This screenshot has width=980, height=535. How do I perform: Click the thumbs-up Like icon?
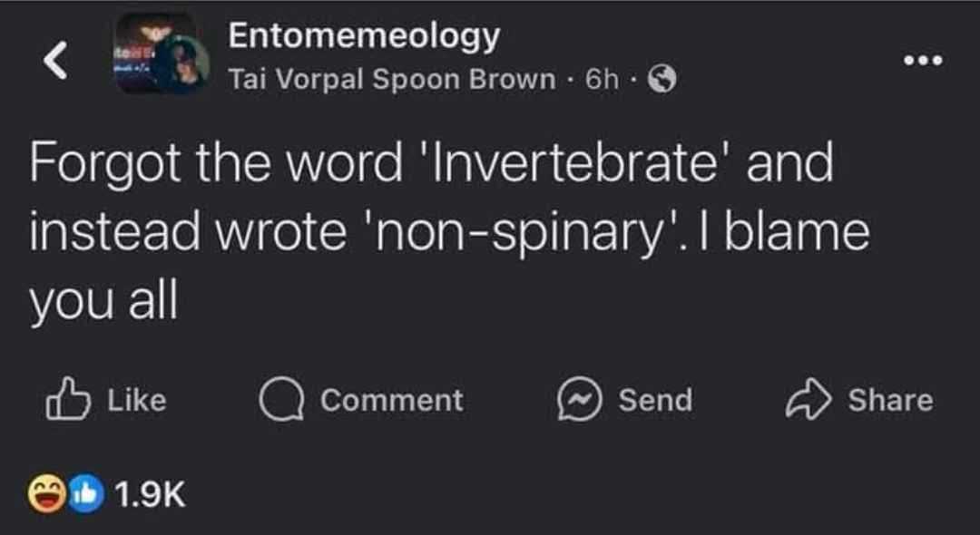[x=67, y=401]
